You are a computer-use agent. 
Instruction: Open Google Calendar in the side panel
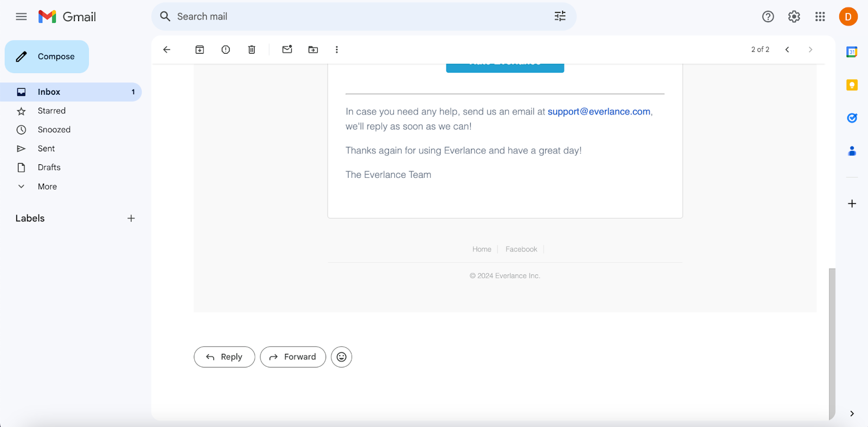click(852, 52)
